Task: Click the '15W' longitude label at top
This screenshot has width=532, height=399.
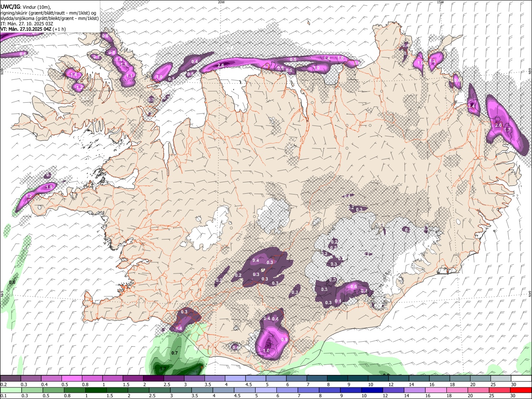Action: [440, 2]
